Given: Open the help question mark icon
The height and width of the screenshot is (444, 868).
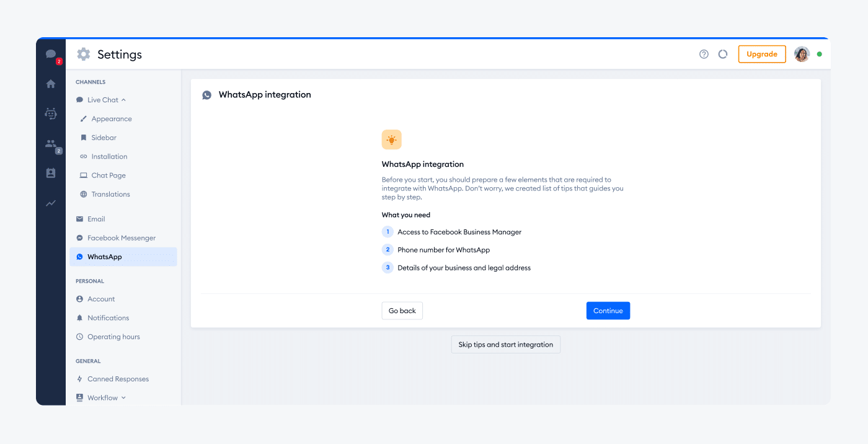Looking at the screenshot, I should (x=704, y=55).
